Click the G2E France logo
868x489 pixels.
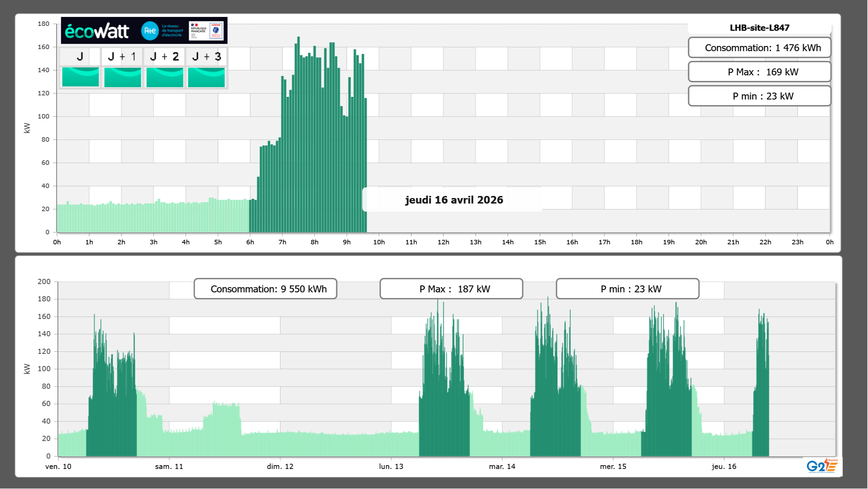point(822,466)
